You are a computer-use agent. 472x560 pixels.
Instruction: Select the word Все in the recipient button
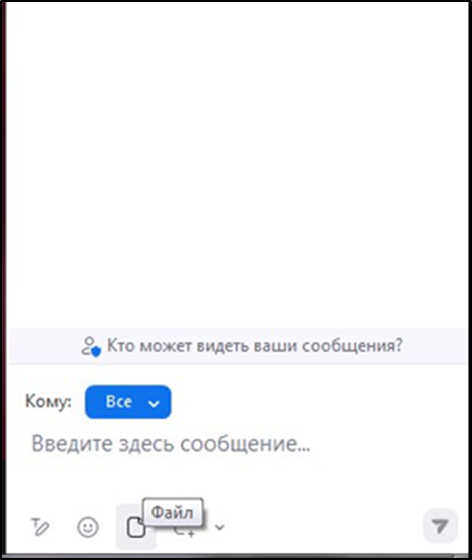(x=119, y=402)
